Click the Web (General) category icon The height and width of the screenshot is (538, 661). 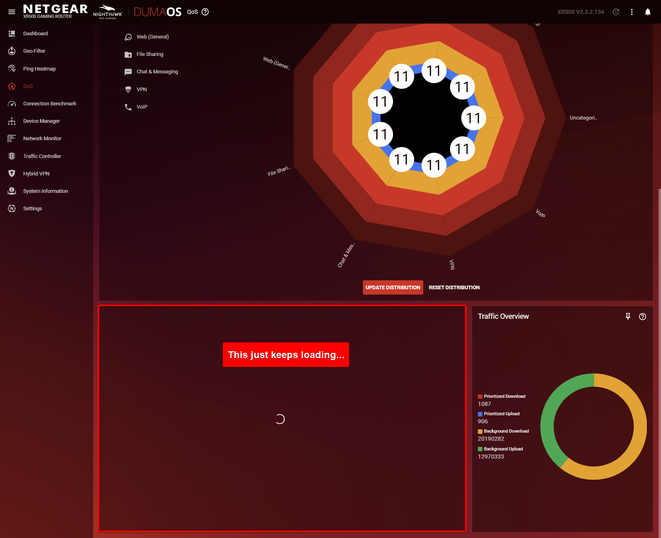pos(128,37)
